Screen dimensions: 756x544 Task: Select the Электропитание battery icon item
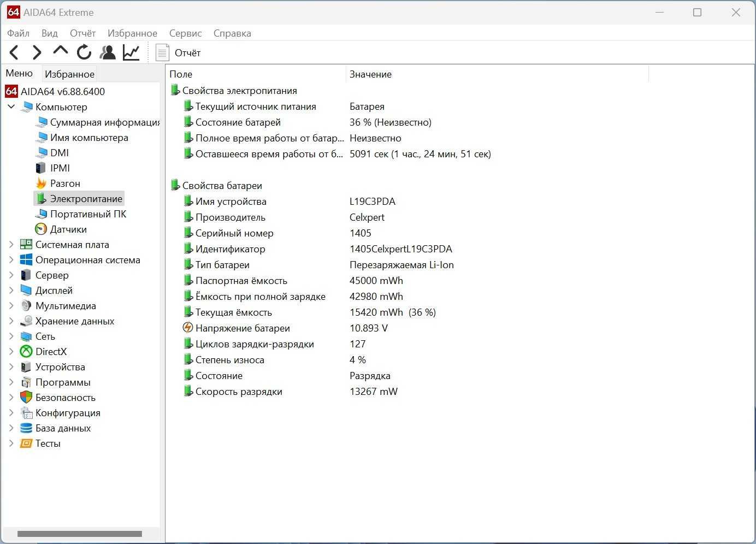(x=41, y=198)
